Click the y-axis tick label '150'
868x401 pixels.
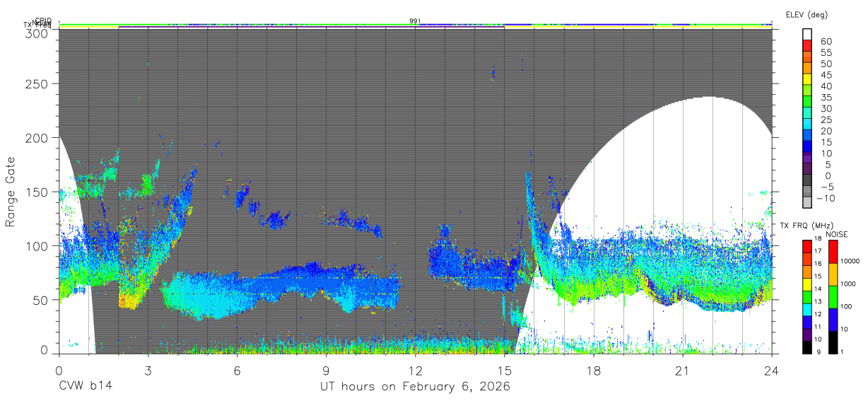coord(37,192)
